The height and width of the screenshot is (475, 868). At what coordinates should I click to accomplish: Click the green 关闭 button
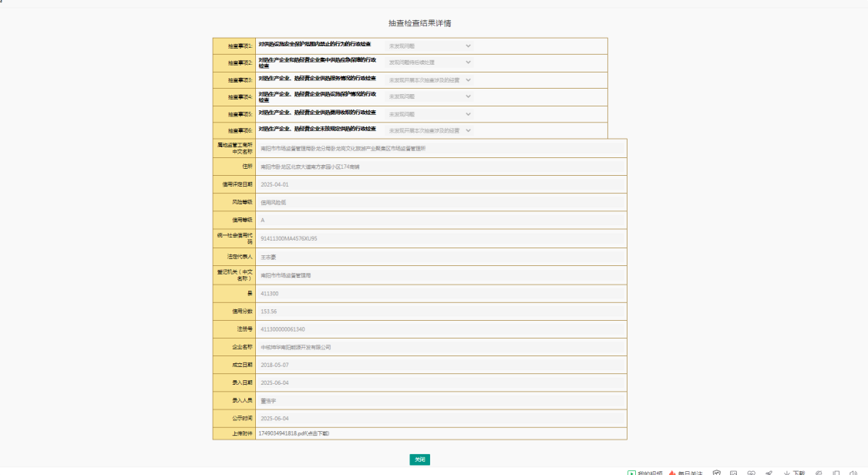coord(419,460)
